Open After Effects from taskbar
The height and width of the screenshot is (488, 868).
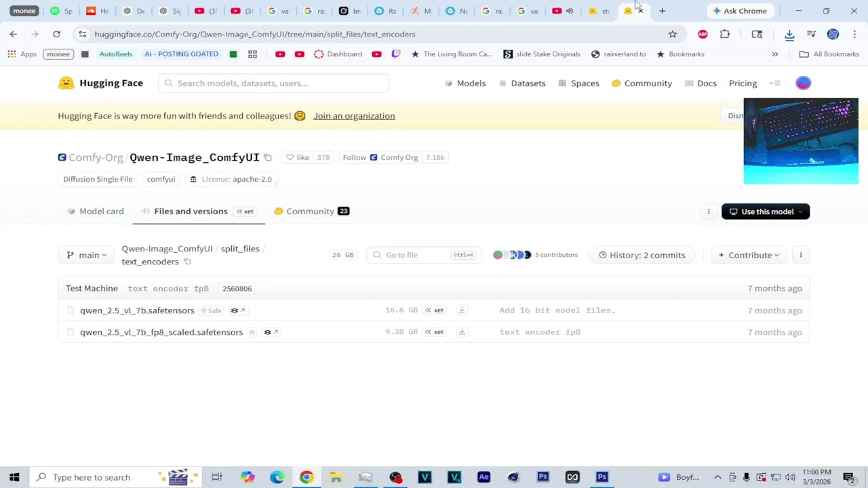484,477
